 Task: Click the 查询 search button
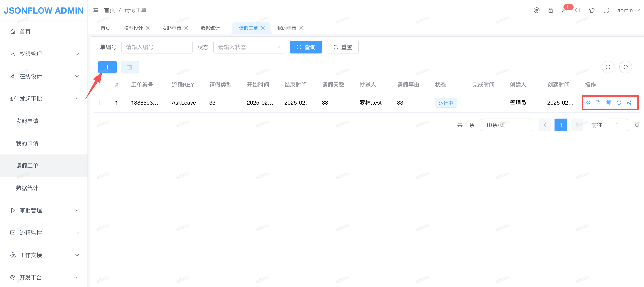[x=305, y=47]
